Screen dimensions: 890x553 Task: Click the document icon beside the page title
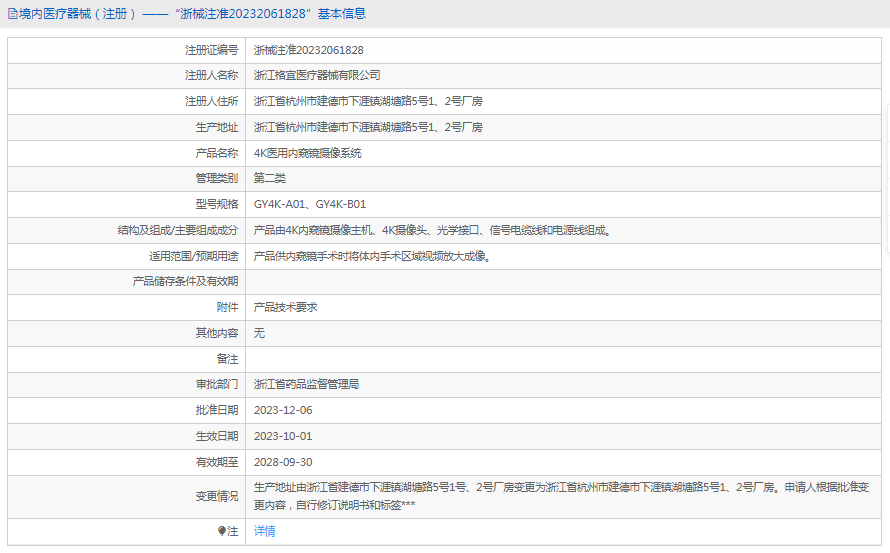pyautogui.click(x=12, y=14)
